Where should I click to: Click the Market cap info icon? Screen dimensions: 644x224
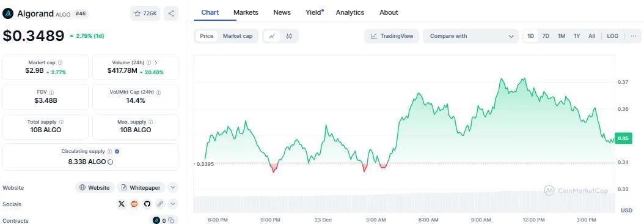pos(60,62)
